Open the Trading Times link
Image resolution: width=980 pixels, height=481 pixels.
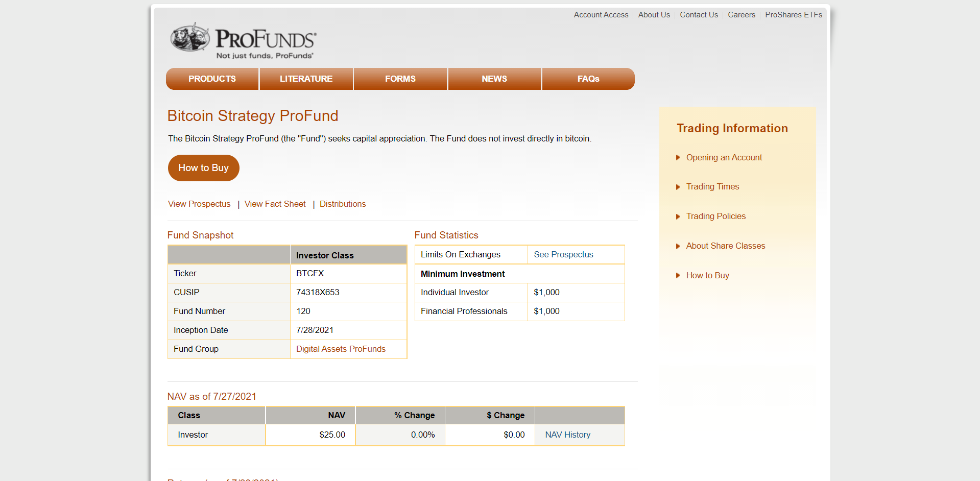[x=713, y=187]
